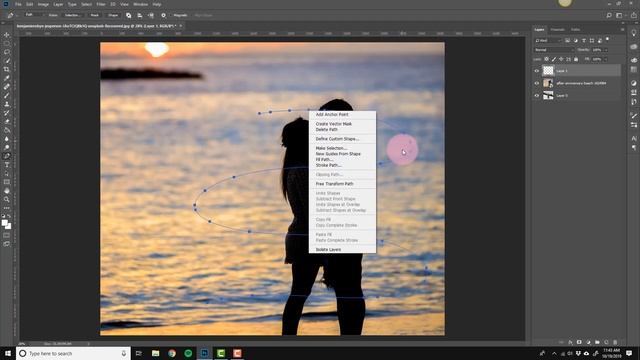Select the Hand tool

point(7,191)
